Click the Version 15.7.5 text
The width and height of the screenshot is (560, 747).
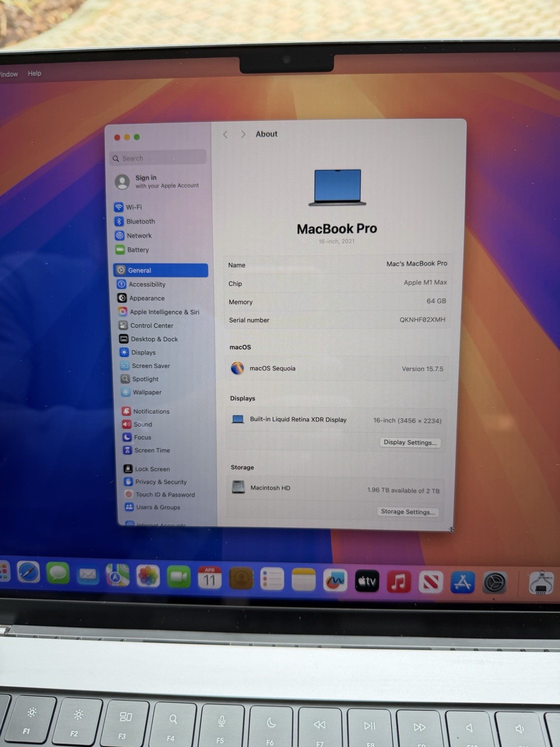point(422,369)
